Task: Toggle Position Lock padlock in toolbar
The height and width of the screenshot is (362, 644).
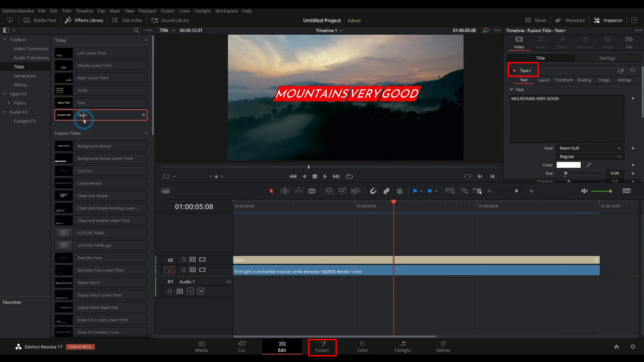Action: 399,191
